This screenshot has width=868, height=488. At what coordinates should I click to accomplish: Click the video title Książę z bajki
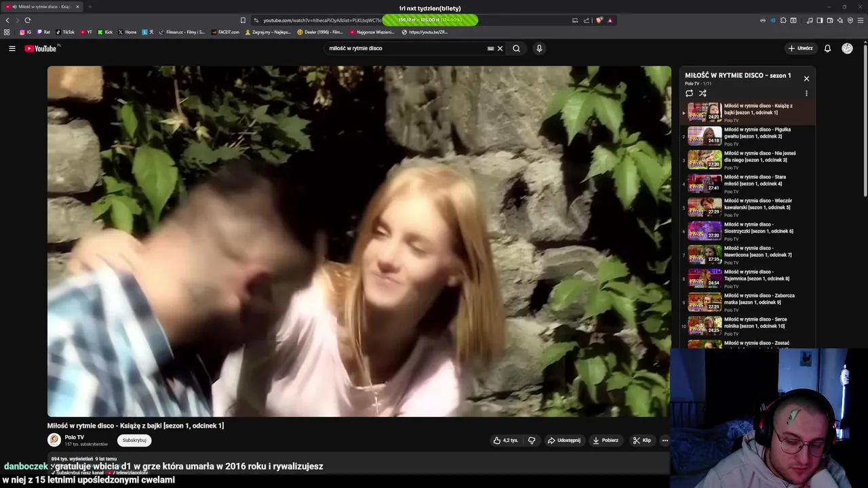tap(136, 426)
